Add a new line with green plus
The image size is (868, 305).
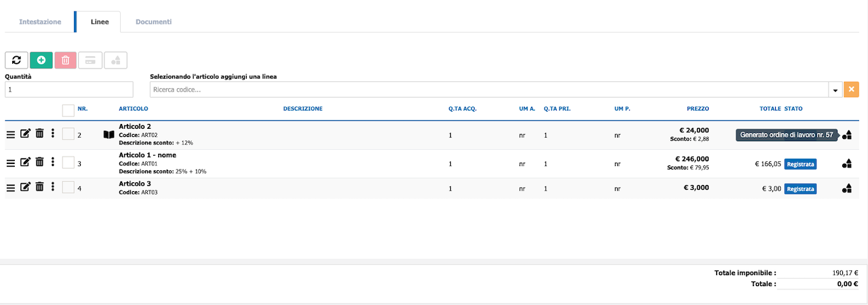(x=41, y=60)
